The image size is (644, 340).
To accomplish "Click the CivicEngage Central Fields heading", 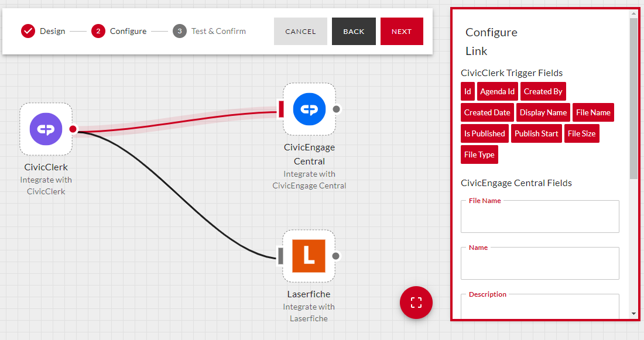I will click(x=516, y=183).
